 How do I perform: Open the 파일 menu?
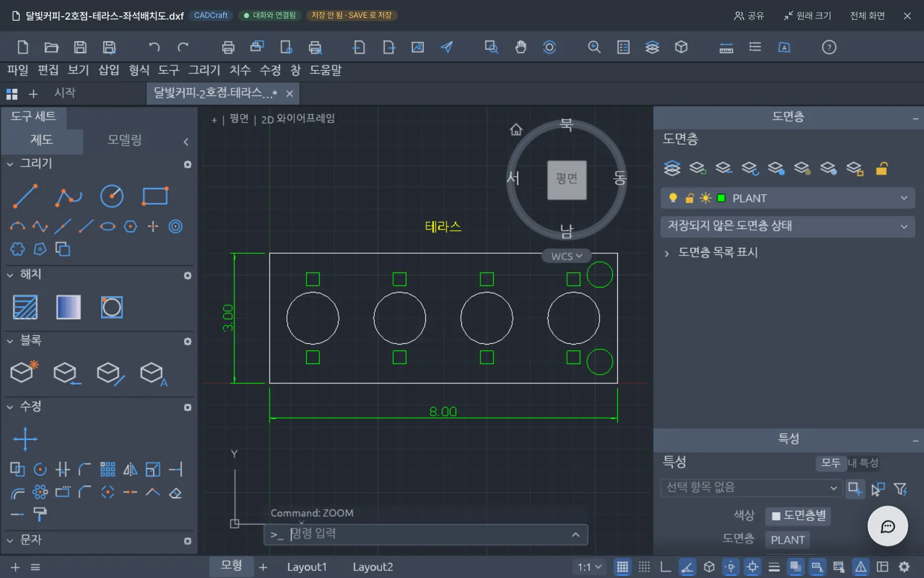(18, 70)
